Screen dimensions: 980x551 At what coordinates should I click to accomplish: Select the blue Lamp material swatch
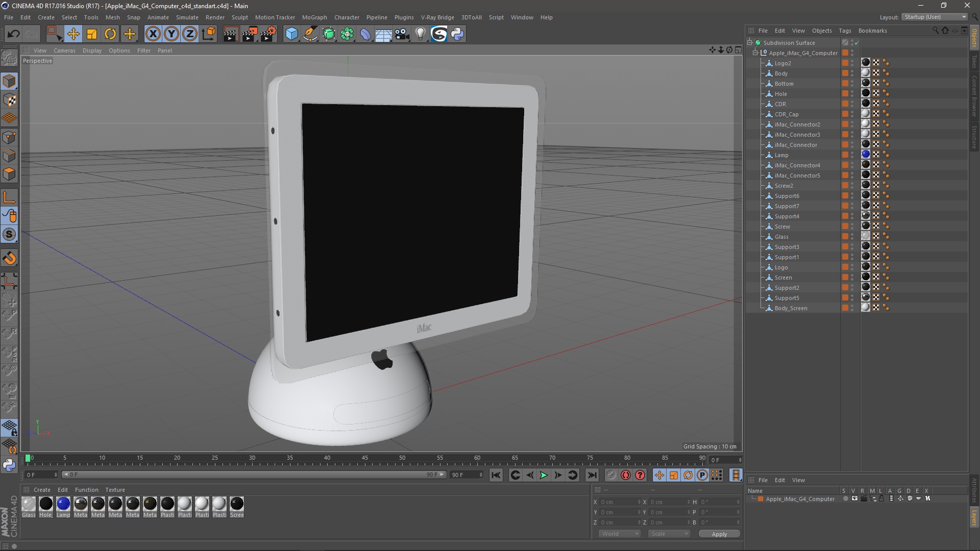point(63,504)
